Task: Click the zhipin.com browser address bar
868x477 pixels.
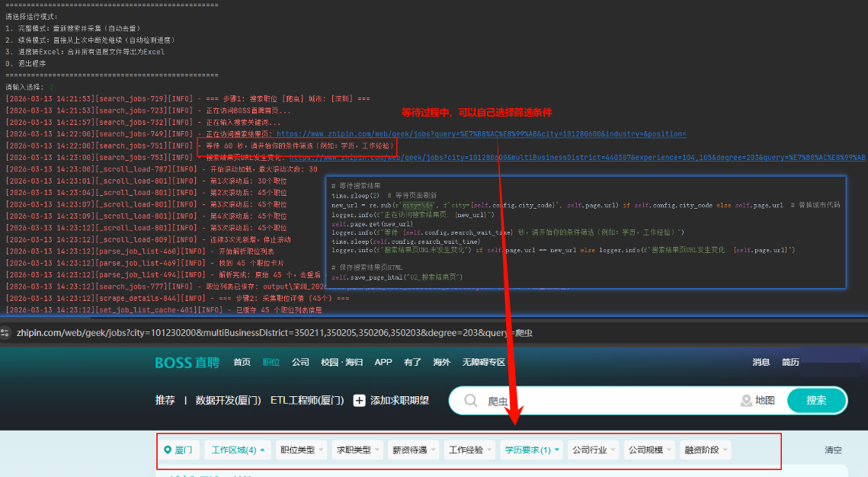Action: (x=274, y=332)
